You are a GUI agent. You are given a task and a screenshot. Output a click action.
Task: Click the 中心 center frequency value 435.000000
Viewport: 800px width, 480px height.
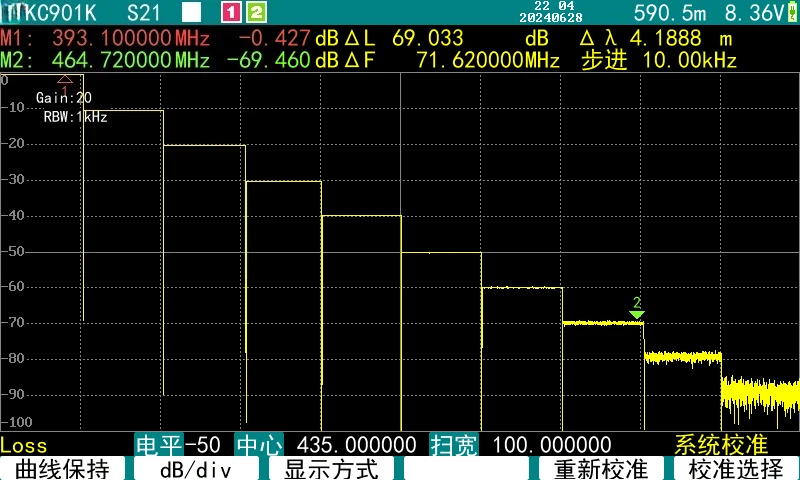point(356,445)
